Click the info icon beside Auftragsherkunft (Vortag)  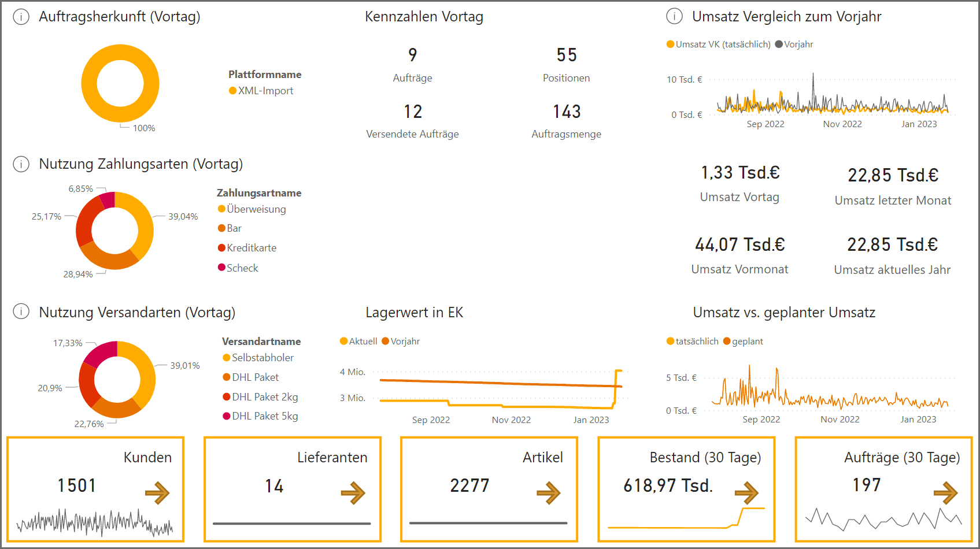tap(21, 17)
